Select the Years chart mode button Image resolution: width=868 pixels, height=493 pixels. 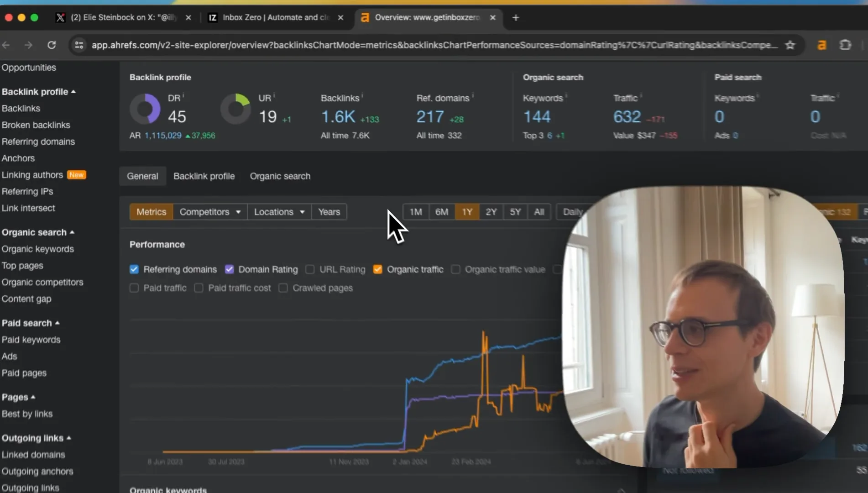click(x=329, y=212)
